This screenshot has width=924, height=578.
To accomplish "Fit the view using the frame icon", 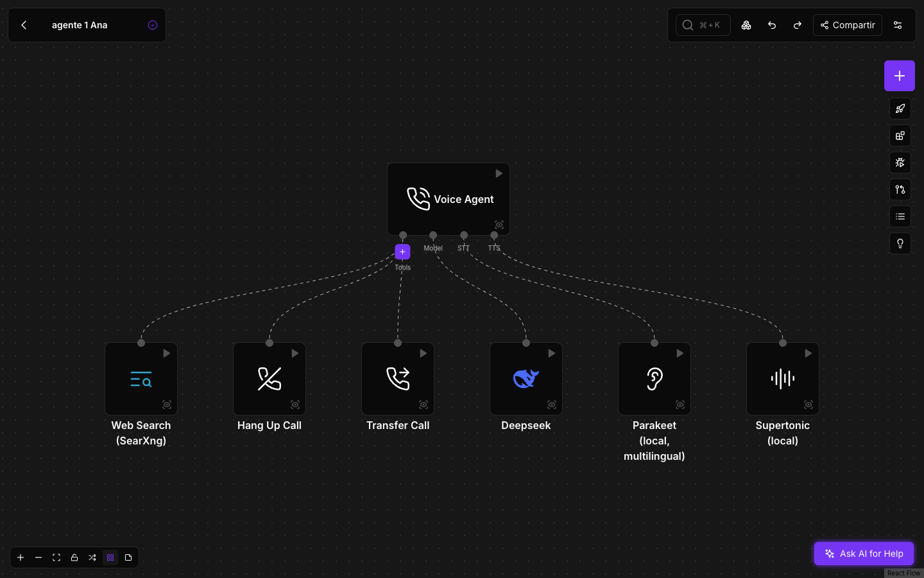I will tap(56, 557).
